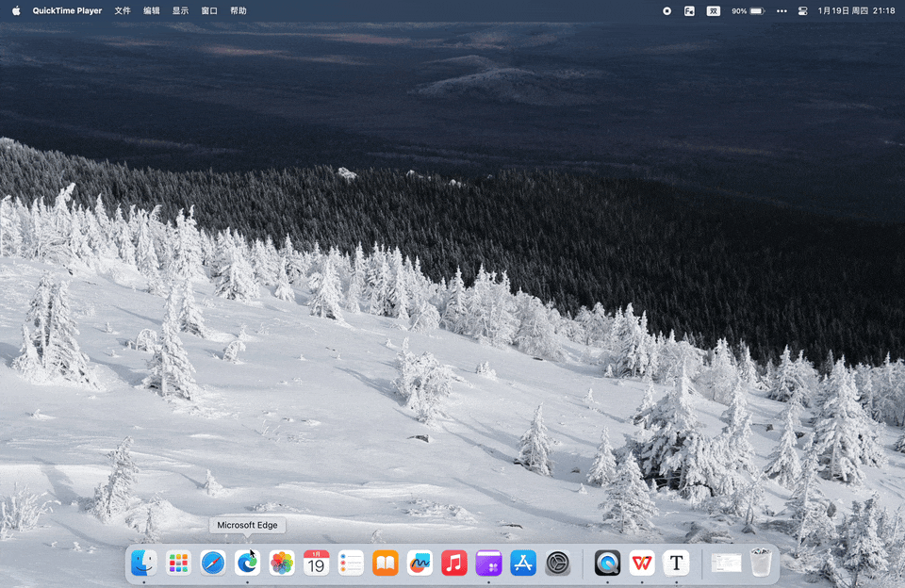The height and width of the screenshot is (588, 905).
Task: Open the Photos app
Action: coord(281,563)
